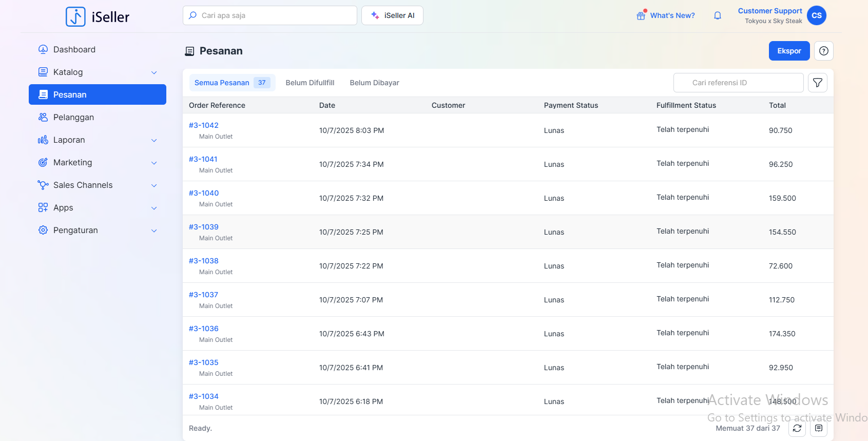
Task: Select the Belum Dibayar tab
Action: pos(374,83)
